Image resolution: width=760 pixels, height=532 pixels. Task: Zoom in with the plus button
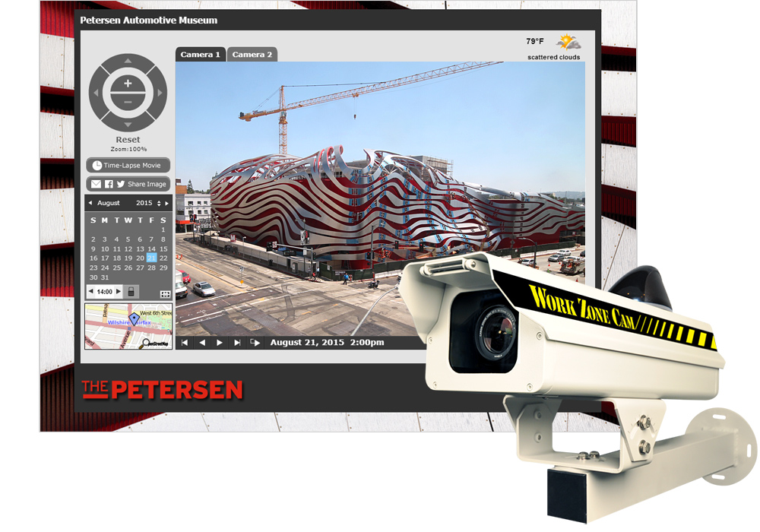click(x=128, y=83)
